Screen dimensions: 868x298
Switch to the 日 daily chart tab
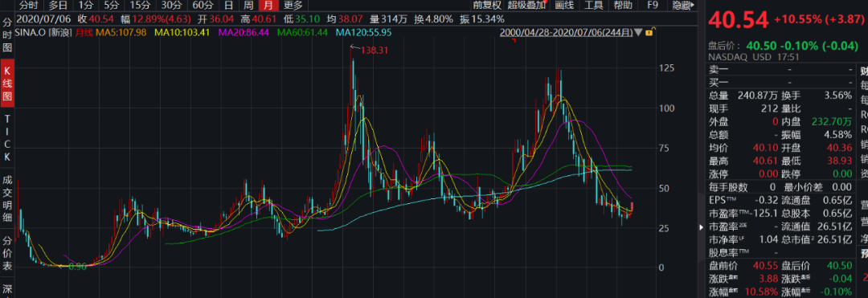point(228,6)
